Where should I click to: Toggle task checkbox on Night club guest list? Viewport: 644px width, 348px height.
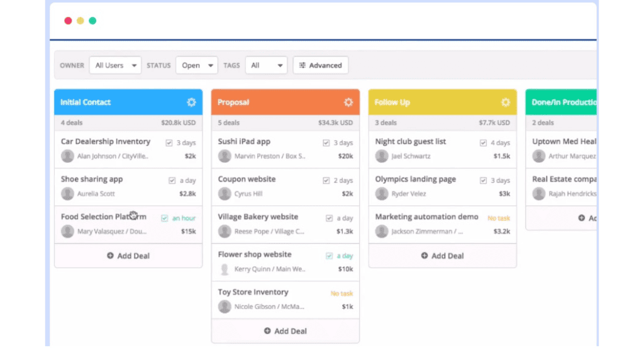tap(484, 143)
